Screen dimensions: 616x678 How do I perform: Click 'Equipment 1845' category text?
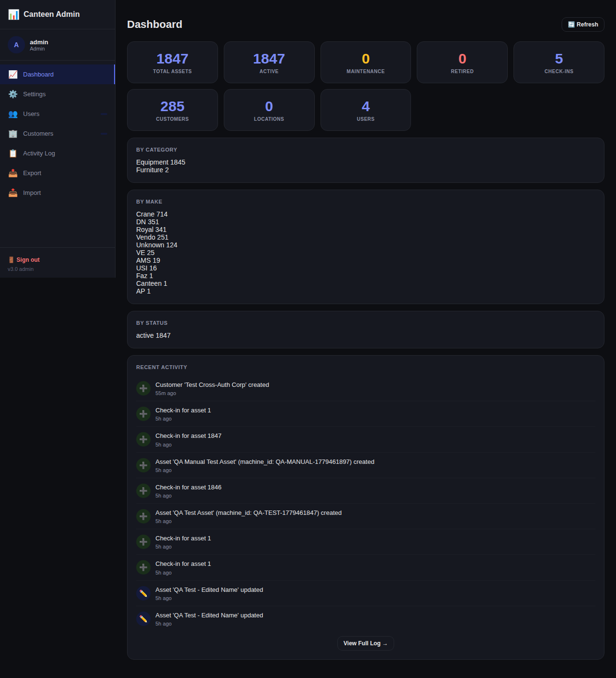point(161,162)
